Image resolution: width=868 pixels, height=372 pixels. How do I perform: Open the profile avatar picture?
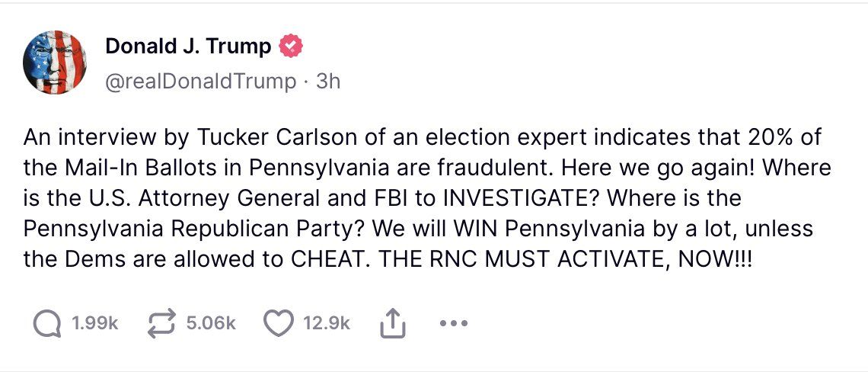click(55, 63)
